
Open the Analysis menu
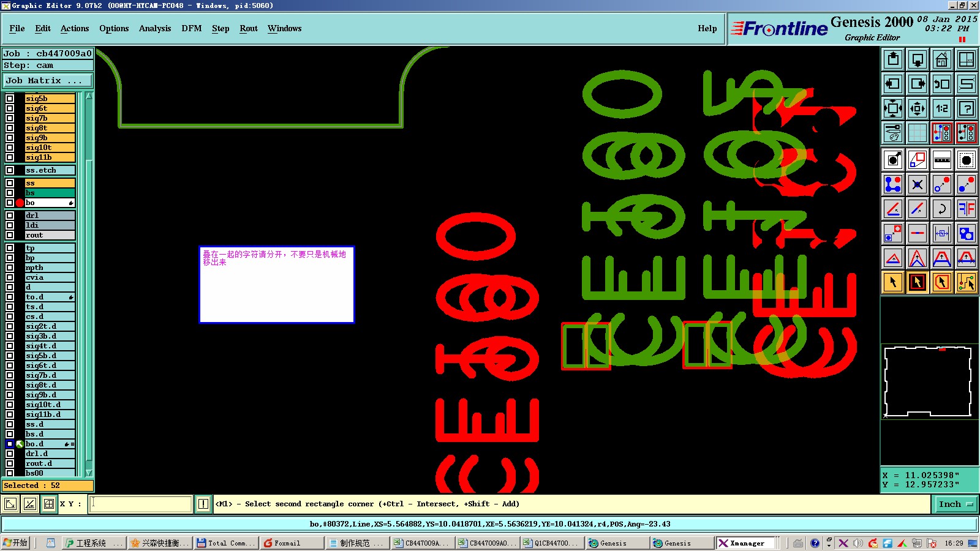click(x=155, y=28)
